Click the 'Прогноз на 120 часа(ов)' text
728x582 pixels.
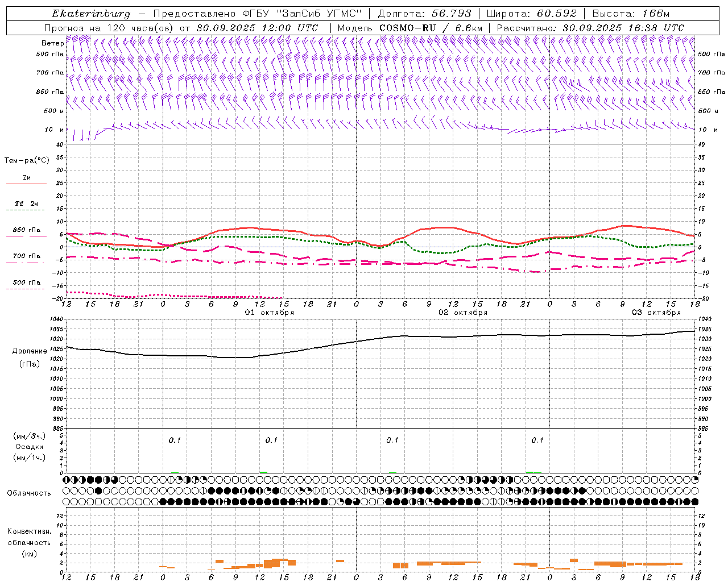coord(109,28)
